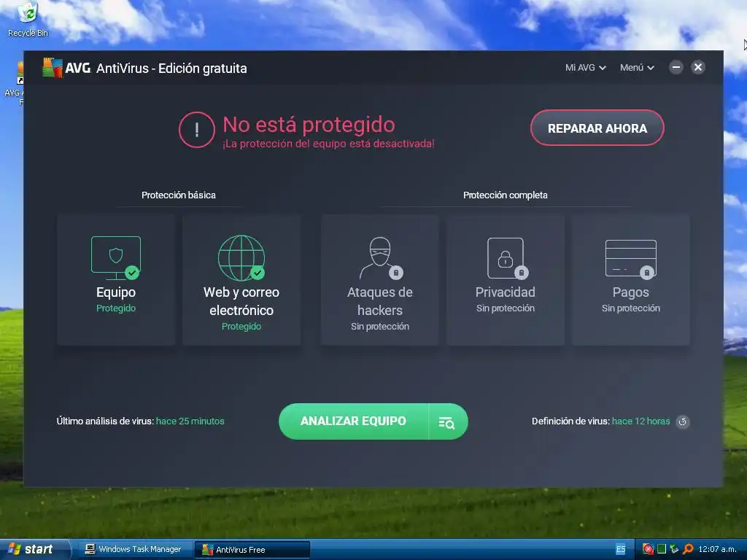Select the Pagos credit card icon

pos(631,259)
